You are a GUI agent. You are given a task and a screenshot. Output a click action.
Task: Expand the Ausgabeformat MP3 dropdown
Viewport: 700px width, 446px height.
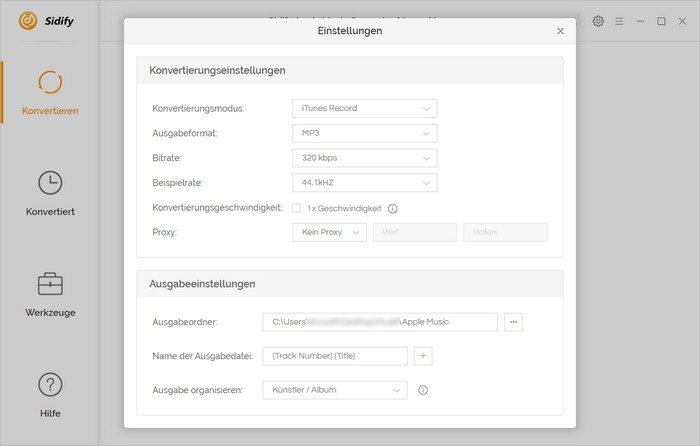pos(364,133)
